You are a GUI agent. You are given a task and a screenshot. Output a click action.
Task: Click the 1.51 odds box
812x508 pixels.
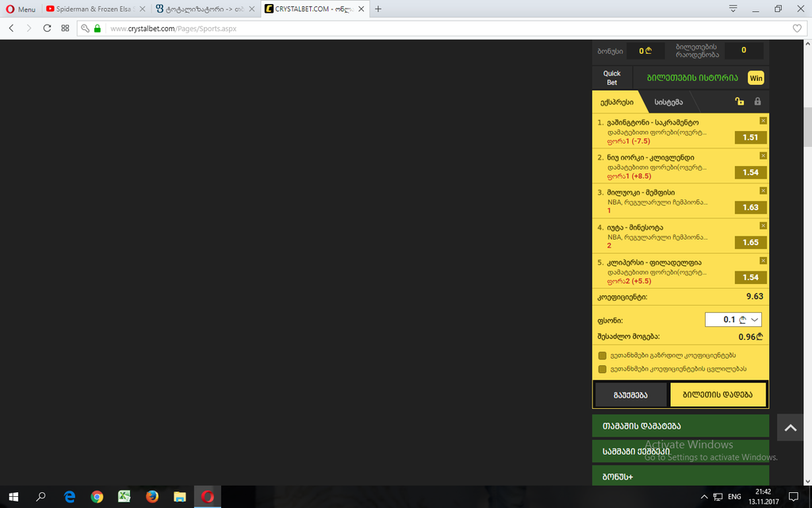(750, 137)
